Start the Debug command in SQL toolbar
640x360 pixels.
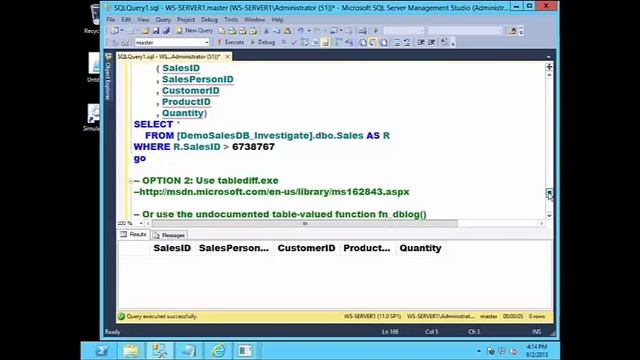pos(262,42)
